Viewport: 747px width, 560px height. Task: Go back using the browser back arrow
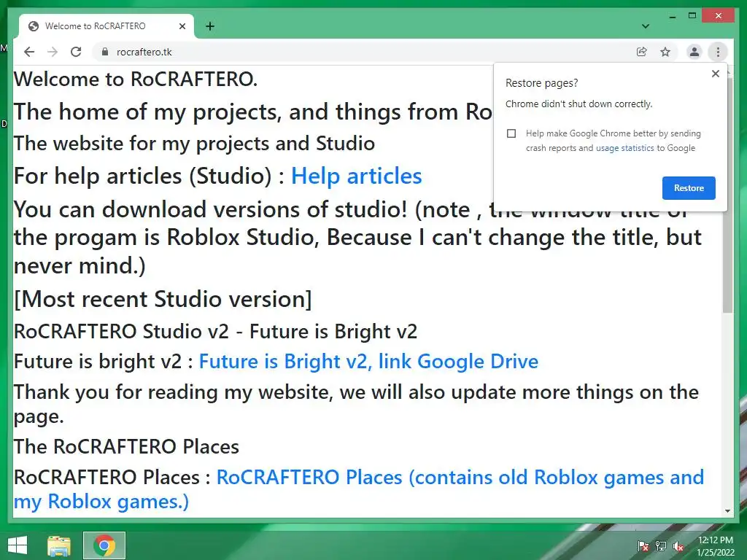point(29,52)
